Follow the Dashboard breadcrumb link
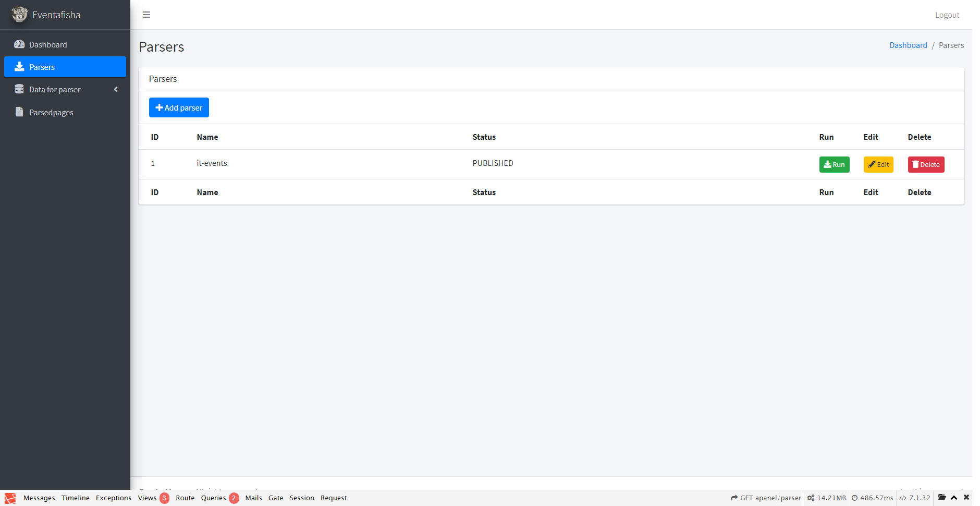The width and height of the screenshot is (980, 506). [x=908, y=45]
